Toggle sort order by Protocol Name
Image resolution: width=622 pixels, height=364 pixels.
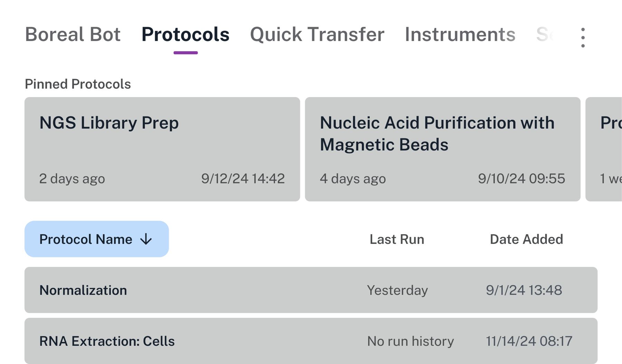[x=96, y=239]
